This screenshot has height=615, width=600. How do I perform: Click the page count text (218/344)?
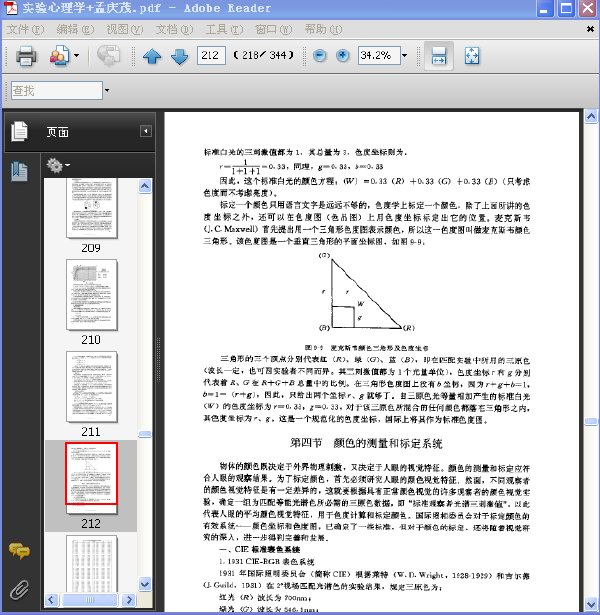pos(264,55)
